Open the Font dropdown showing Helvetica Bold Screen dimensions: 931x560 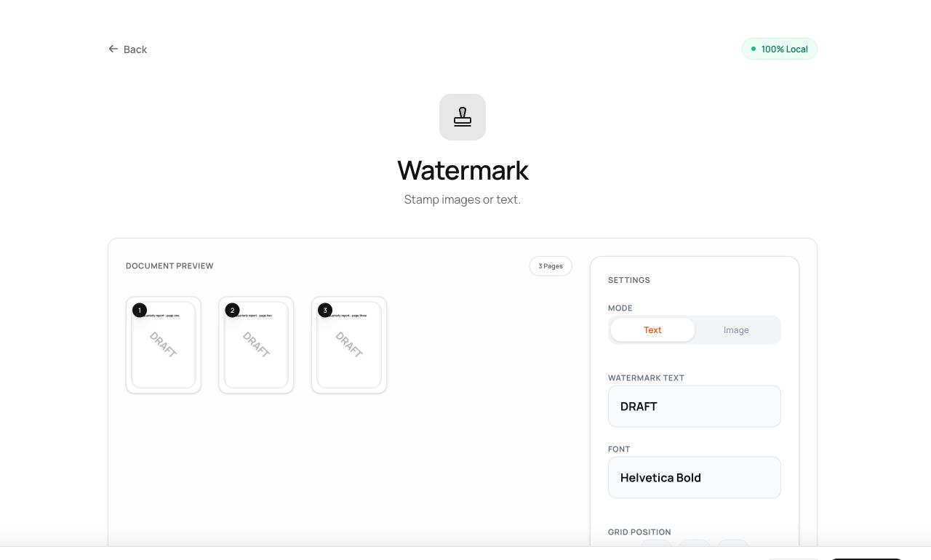coord(695,478)
